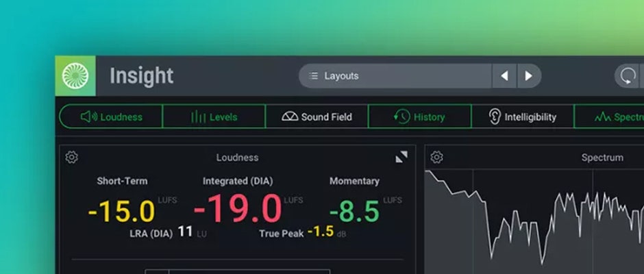Switch to next layout with right arrow
This screenshot has height=274, width=644.
528,76
